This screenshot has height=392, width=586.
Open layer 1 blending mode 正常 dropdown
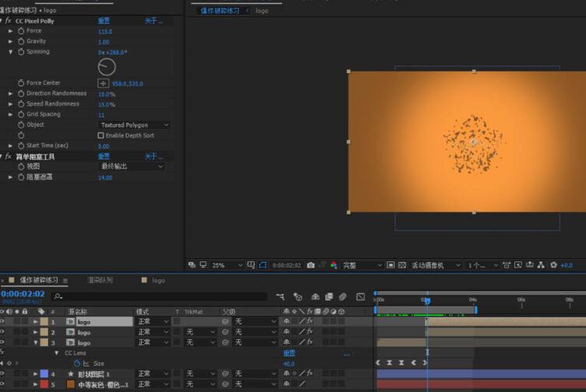pyautogui.click(x=153, y=321)
